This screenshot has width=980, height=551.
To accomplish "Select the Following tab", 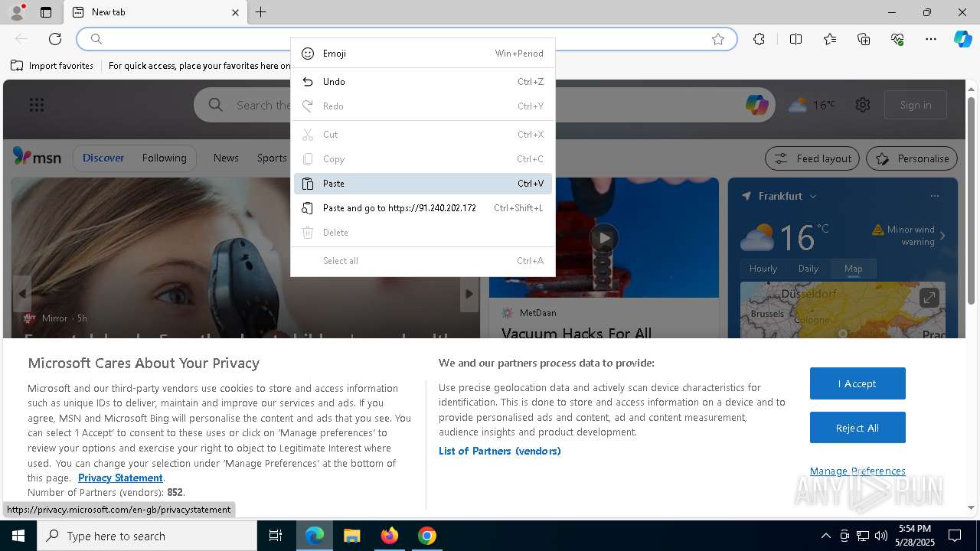I will click(x=164, y=158).
